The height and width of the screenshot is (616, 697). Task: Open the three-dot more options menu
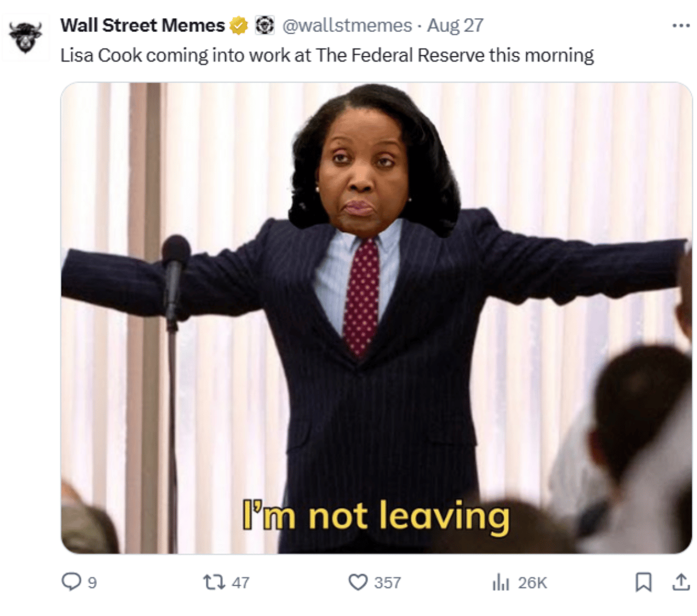tap(681, 26)
